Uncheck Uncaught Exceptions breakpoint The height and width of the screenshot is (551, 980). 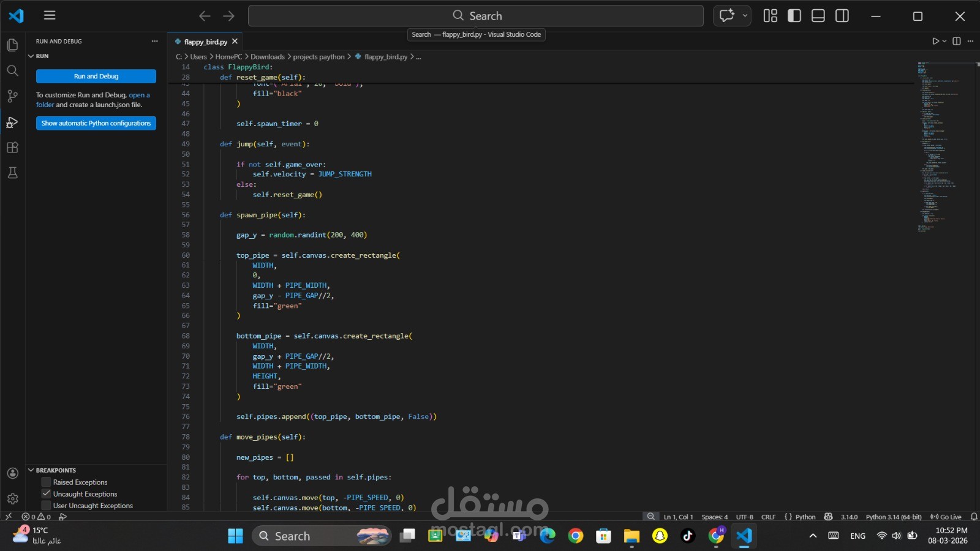(46, 493)
